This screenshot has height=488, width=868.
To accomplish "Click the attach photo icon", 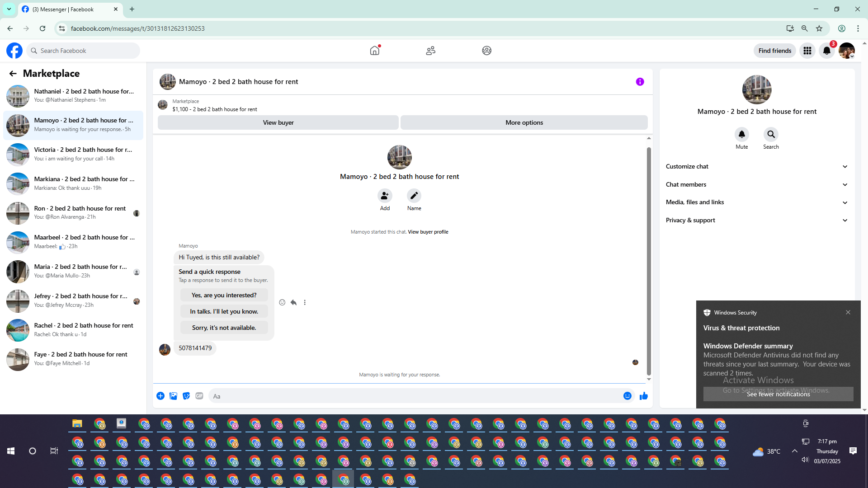I will (x=173, y=396).
